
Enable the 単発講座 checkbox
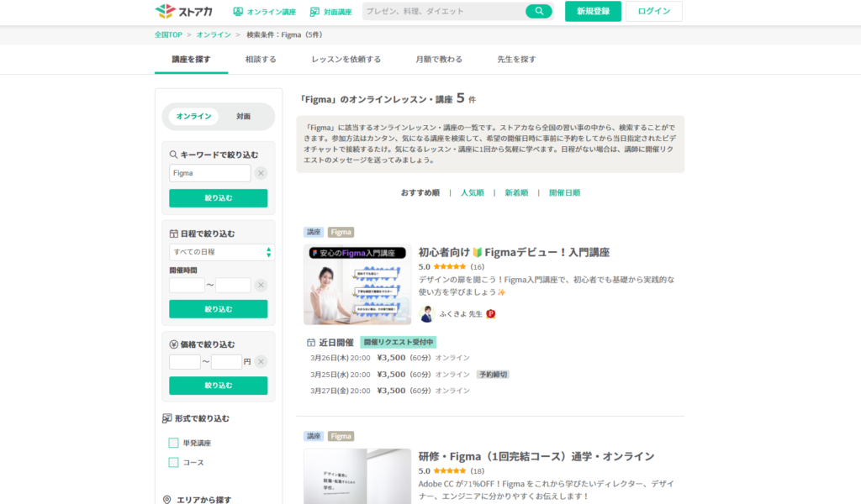[x=174, y=443]
